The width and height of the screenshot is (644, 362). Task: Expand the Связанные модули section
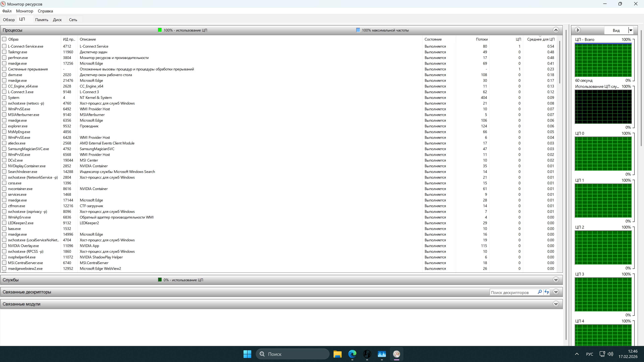(556, 304)
